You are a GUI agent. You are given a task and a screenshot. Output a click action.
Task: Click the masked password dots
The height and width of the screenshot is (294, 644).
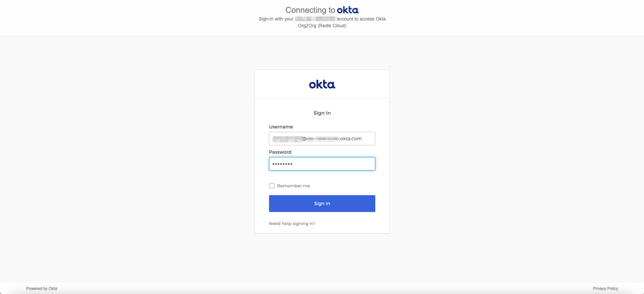282,164
